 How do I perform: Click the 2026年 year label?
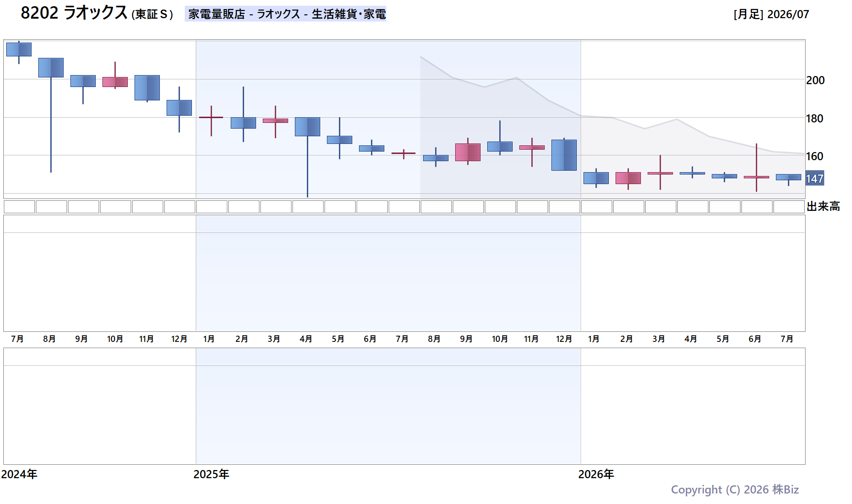click(596, 474)
